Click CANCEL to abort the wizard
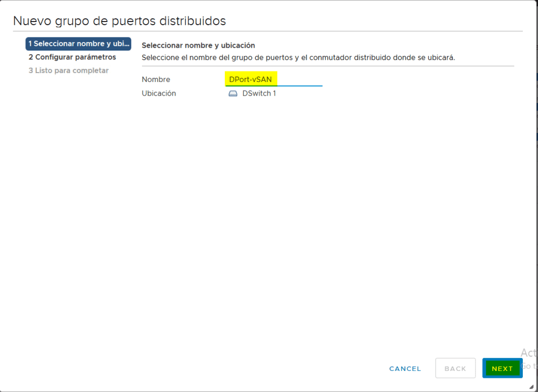538x392 pixels. [x=405, y=368]
